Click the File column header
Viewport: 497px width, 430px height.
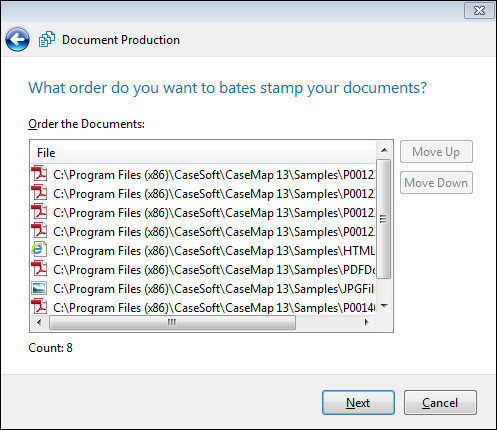click(203, 153)
